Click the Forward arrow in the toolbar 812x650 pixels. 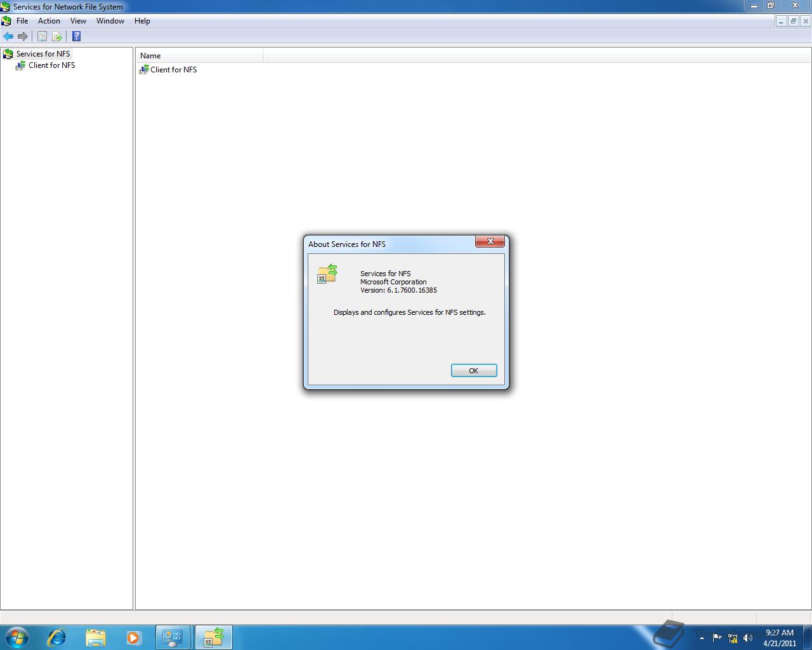[x=23, y=37]
